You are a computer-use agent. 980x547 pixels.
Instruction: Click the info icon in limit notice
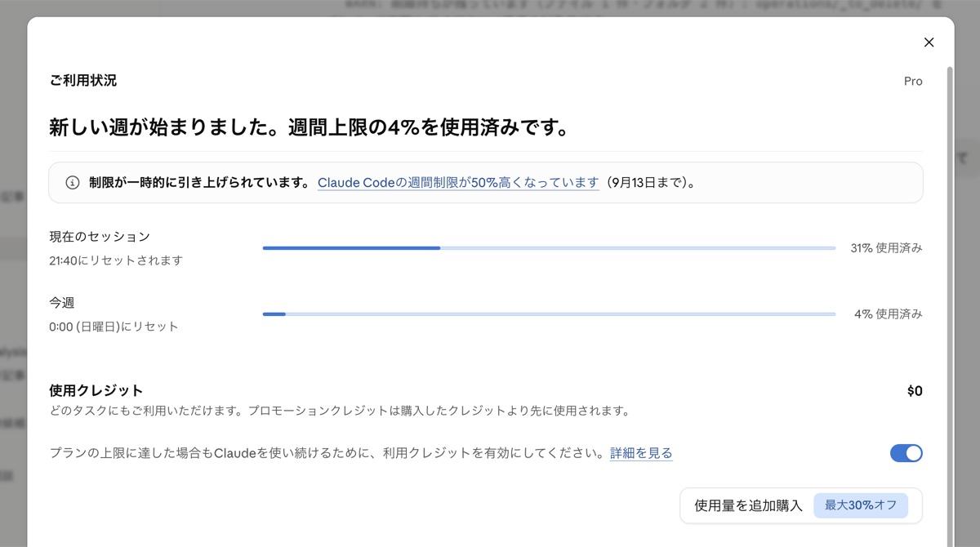click(x=73, y=183)
